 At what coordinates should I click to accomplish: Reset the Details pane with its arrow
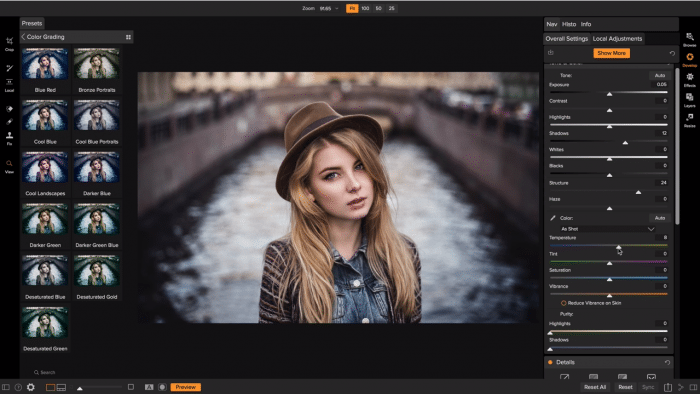point(667,362)
